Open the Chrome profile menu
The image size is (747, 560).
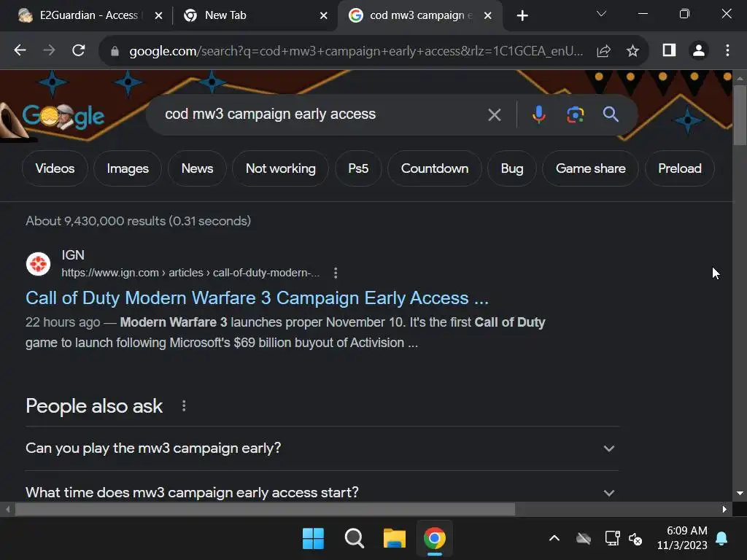point(699,50)
